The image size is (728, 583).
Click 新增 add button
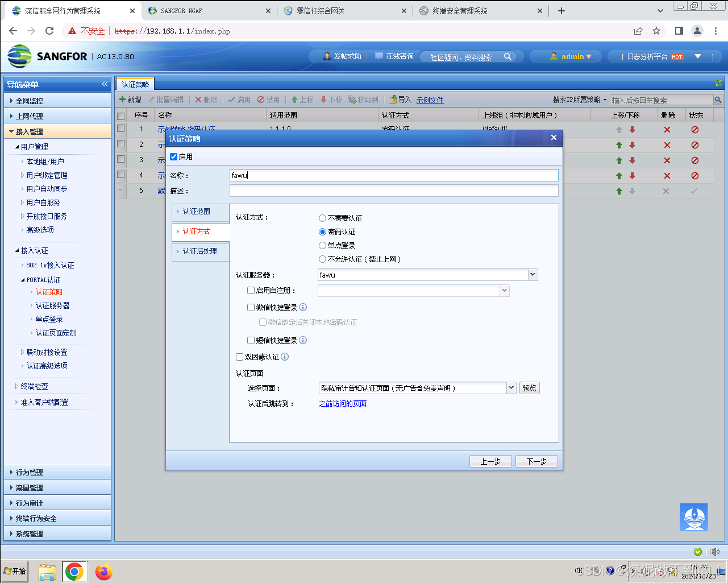tap(130, 100)
